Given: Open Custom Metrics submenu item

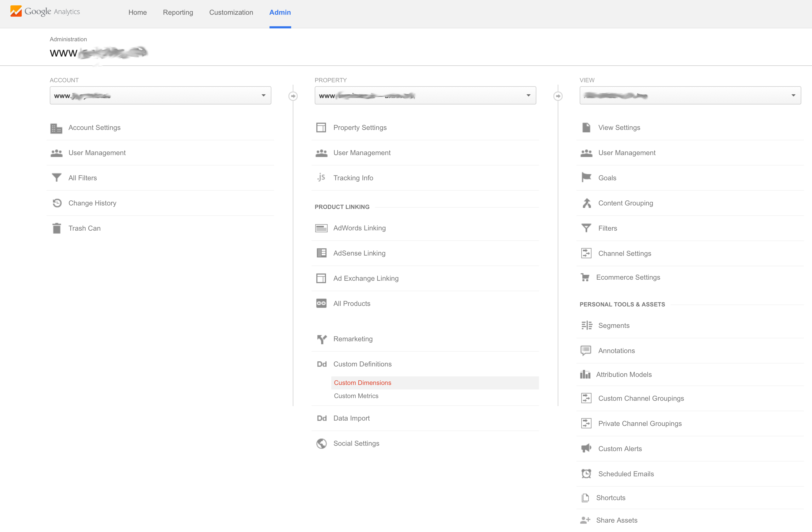Looking at the screenshot, I should click(356, 396).
